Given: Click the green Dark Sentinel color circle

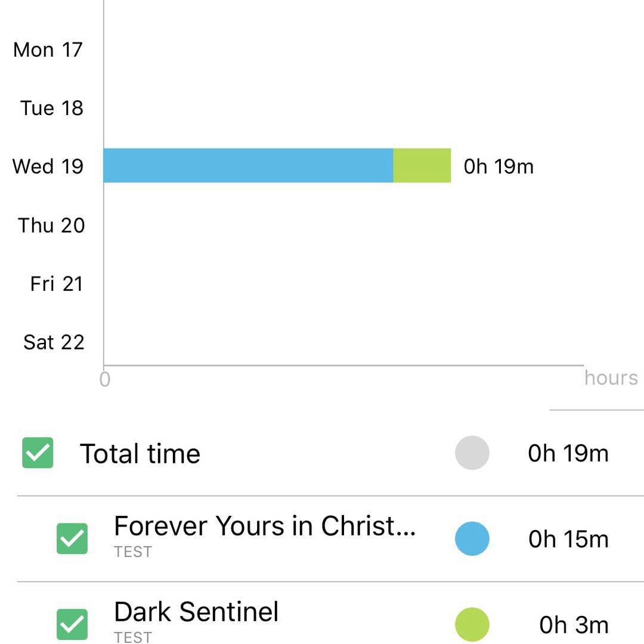Looking at the screenshot, I should [x=472, y=624].
